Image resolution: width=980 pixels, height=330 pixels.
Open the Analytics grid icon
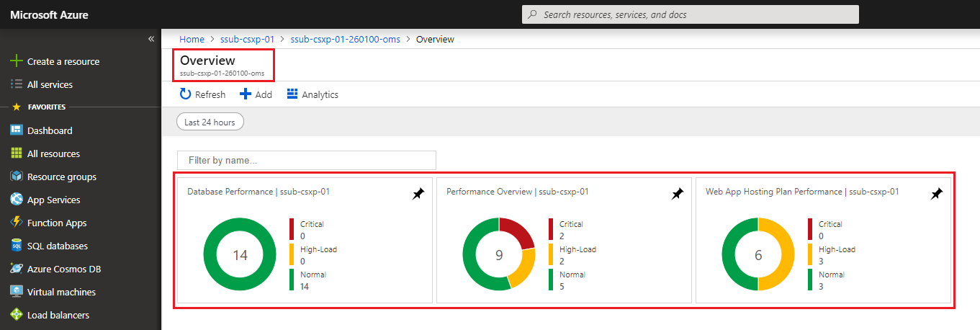pos(292,94)
